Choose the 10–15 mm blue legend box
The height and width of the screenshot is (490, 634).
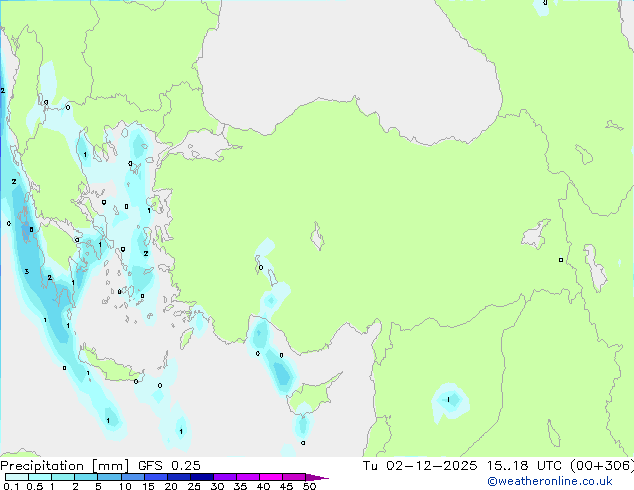(x=132, y=477)
